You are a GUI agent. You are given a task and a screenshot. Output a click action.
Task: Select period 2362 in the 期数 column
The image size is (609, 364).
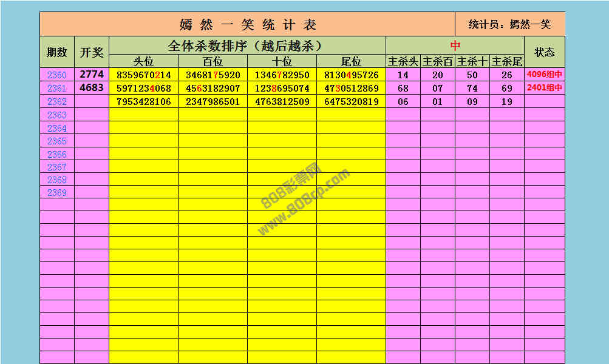[57, 101]
